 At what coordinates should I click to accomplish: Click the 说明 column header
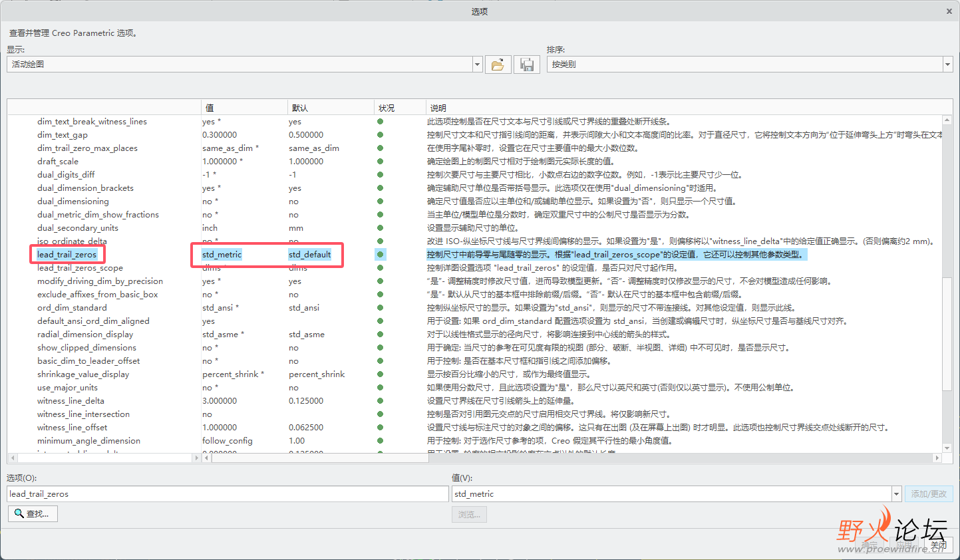coord(689,108)
